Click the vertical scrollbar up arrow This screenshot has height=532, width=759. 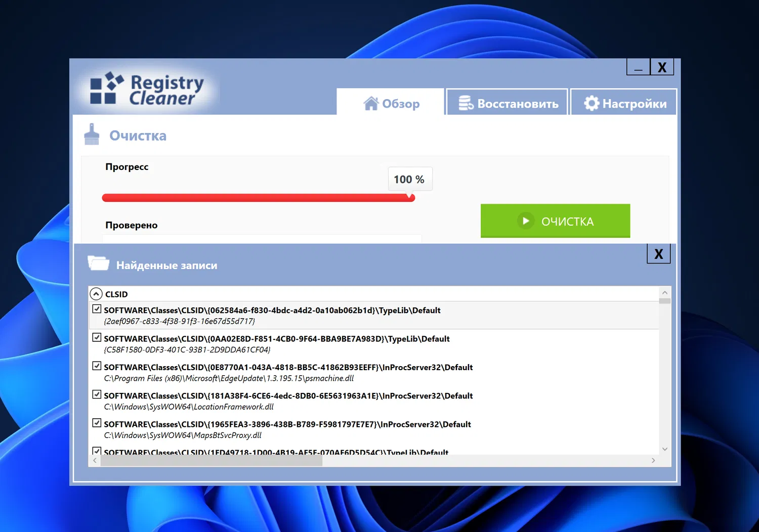pos(665,293)
